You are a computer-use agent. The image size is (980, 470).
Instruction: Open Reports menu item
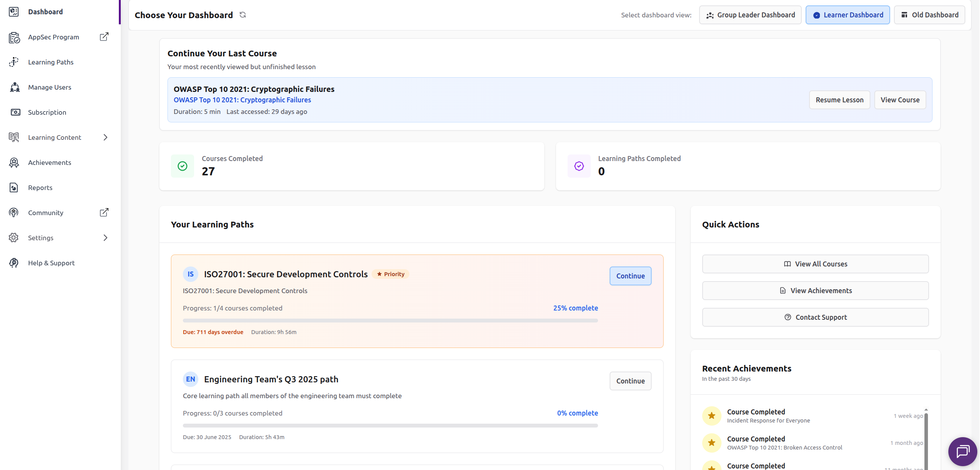40,187
